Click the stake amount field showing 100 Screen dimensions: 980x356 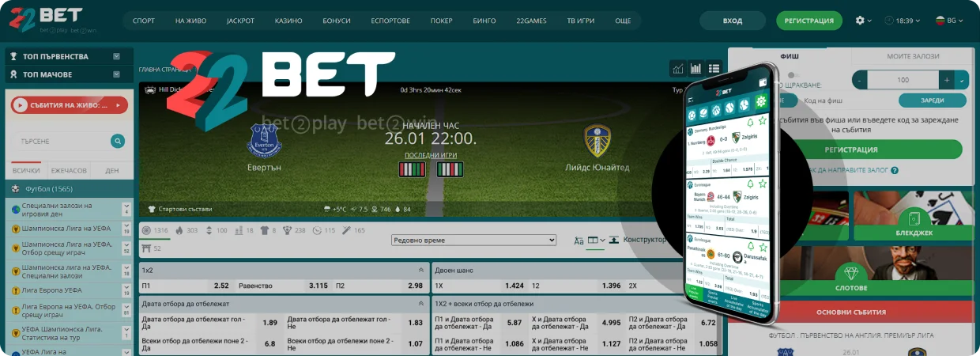click(x=903, y=80)
